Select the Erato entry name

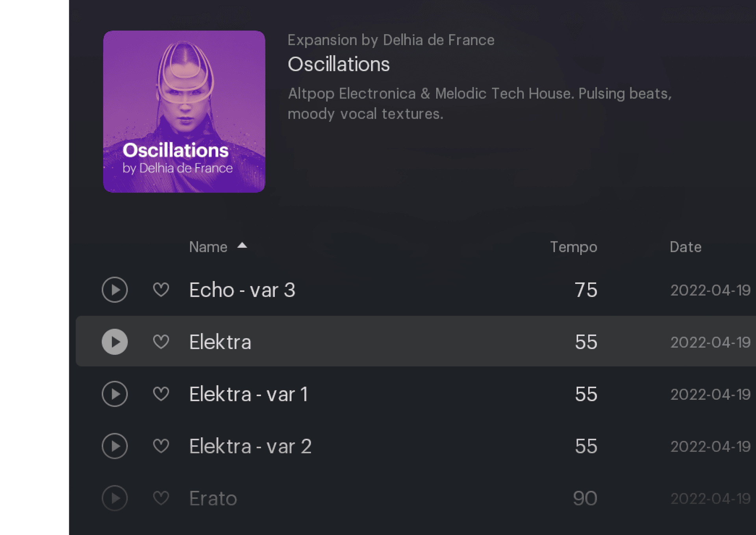tap(213, 498)
